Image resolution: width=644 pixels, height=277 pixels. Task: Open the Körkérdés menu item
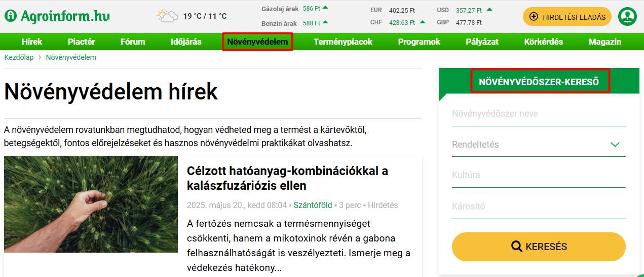tap(544, 42)
